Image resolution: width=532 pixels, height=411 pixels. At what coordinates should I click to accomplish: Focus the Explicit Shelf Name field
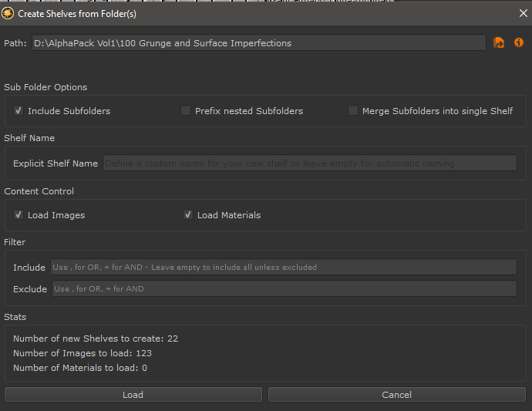(308, 163)
